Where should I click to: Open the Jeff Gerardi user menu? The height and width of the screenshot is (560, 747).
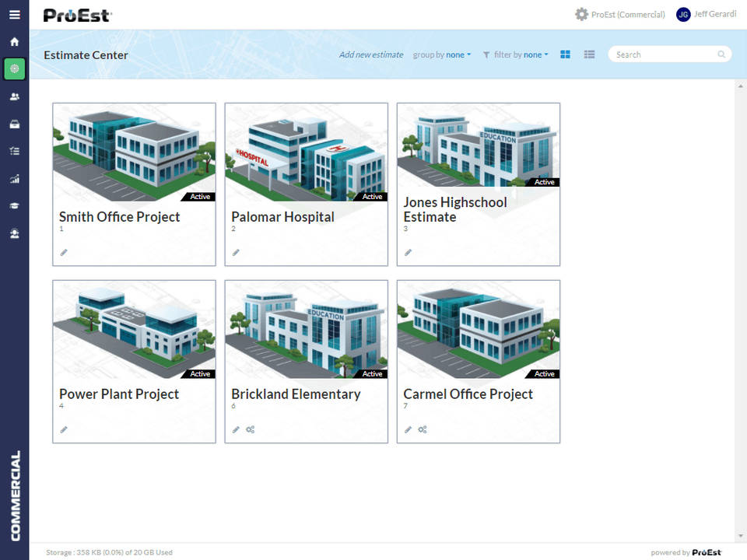706,14
